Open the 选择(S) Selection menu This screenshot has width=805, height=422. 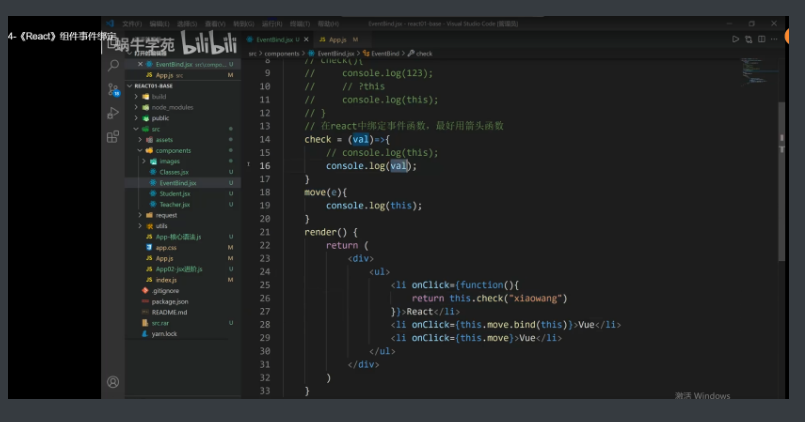pos(187,24)
